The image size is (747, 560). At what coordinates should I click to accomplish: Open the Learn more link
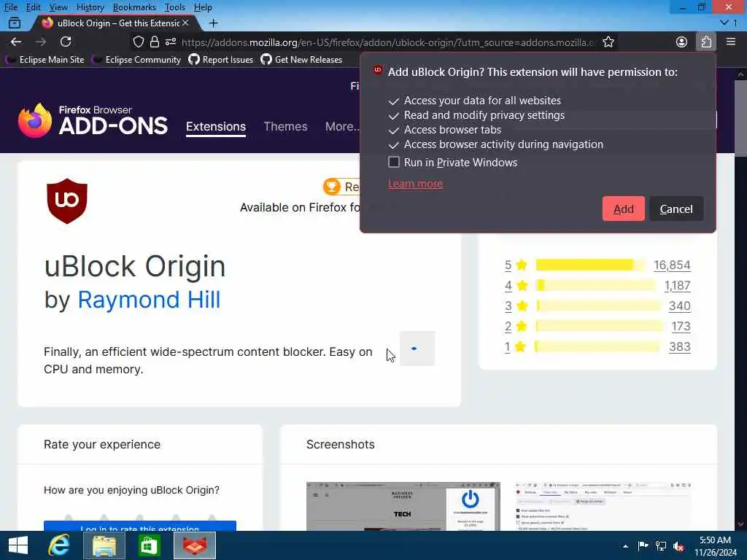pos(415,184)
